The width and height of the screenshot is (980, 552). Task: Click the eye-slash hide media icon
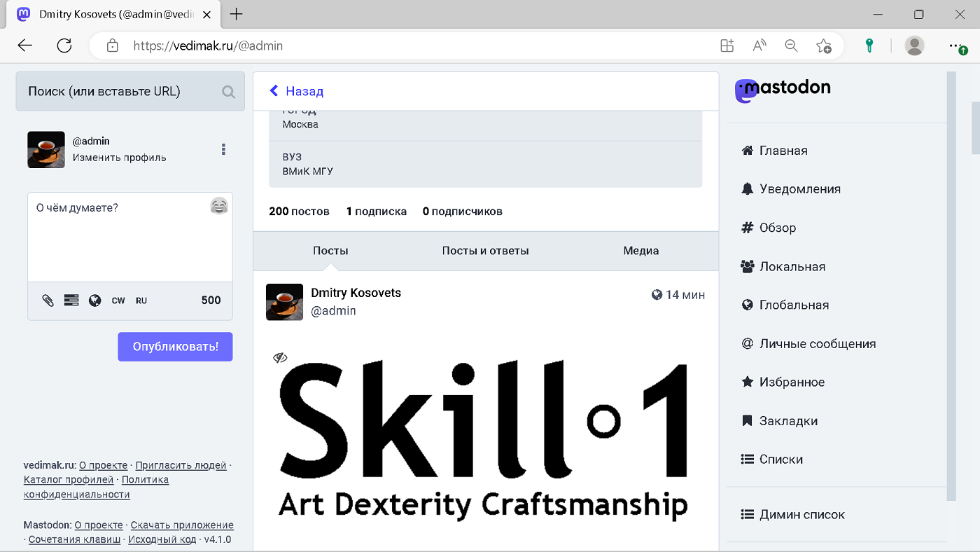tap(280, 358)
